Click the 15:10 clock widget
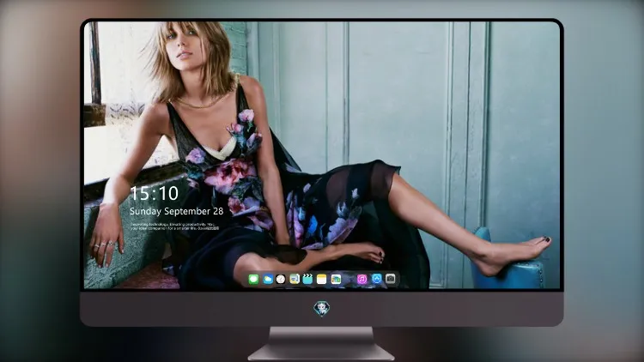Screen dimensions: 644x362 (x=155, y=193)
